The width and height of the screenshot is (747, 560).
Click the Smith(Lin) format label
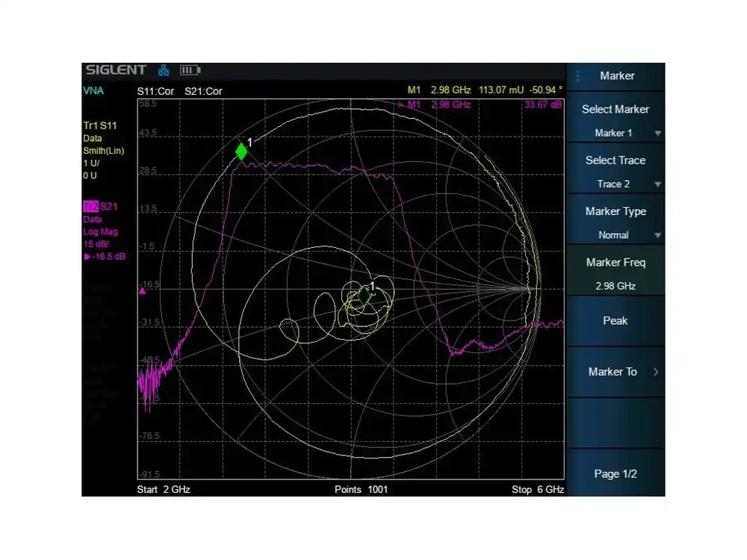(x=103, y=151)
